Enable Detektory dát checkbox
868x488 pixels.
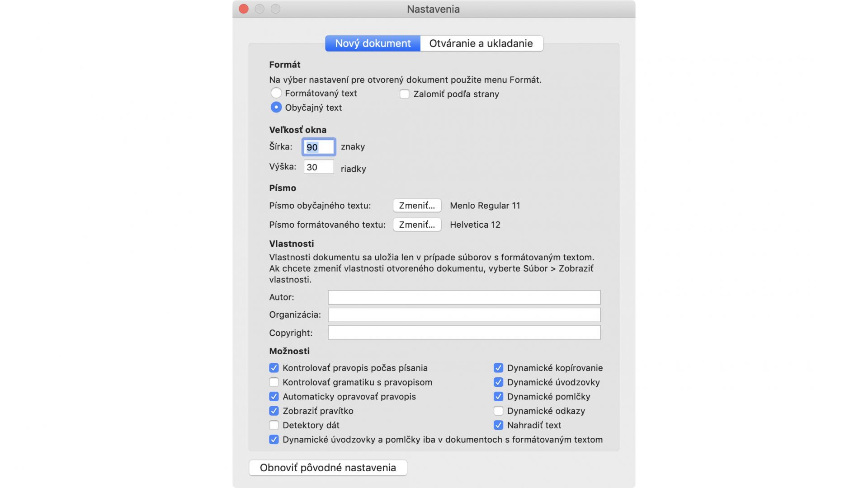[274, 425]
